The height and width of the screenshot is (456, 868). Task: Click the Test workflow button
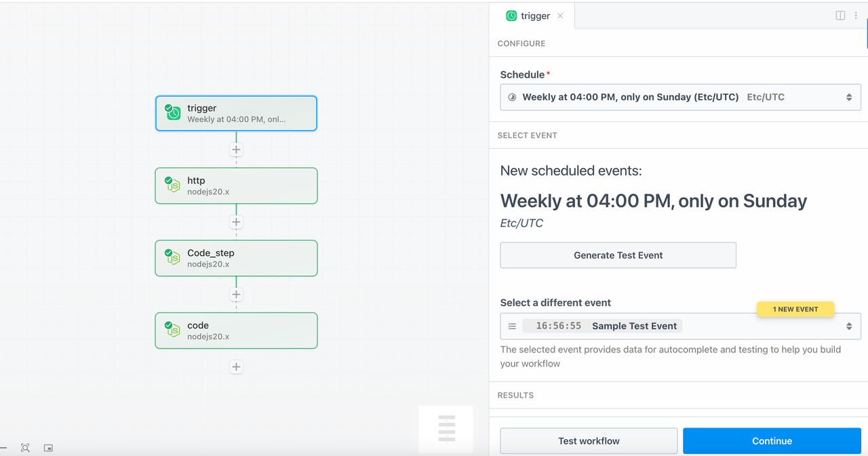[x=589, y=441]
